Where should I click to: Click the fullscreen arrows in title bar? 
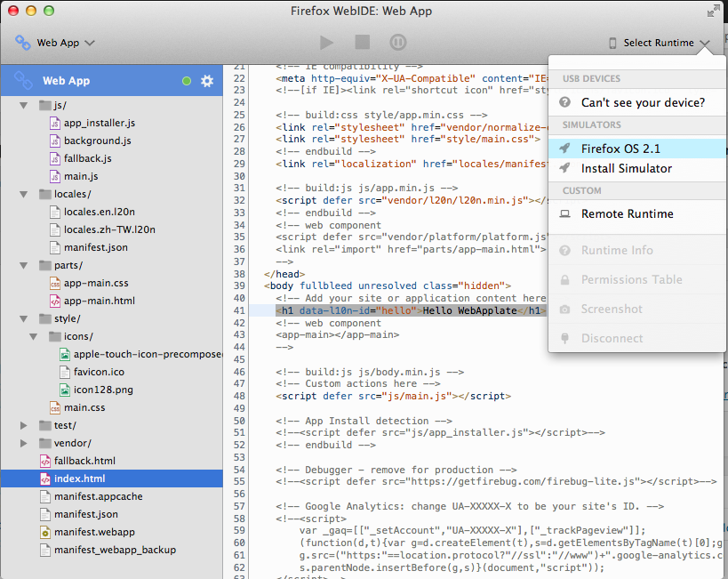pos(713,12)
